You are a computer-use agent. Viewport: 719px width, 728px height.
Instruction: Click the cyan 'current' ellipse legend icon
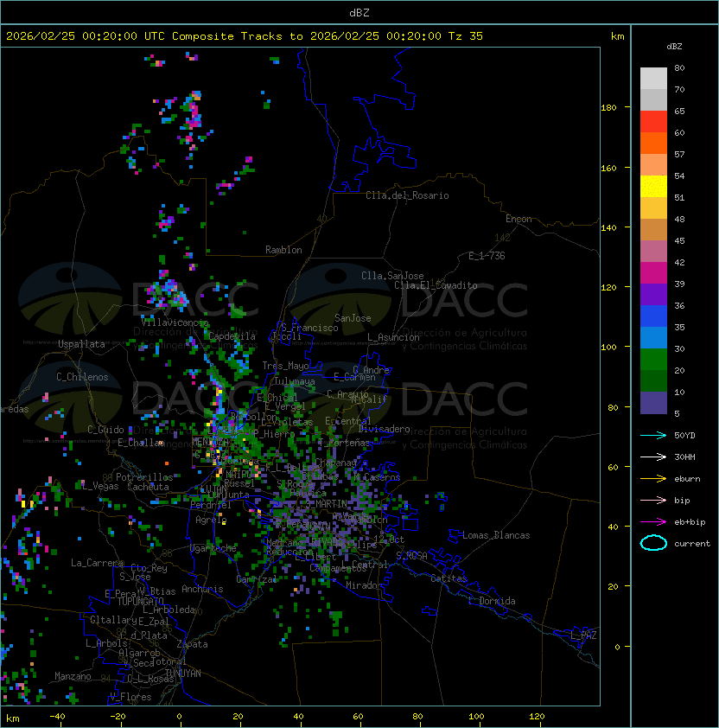pos(653,543)
